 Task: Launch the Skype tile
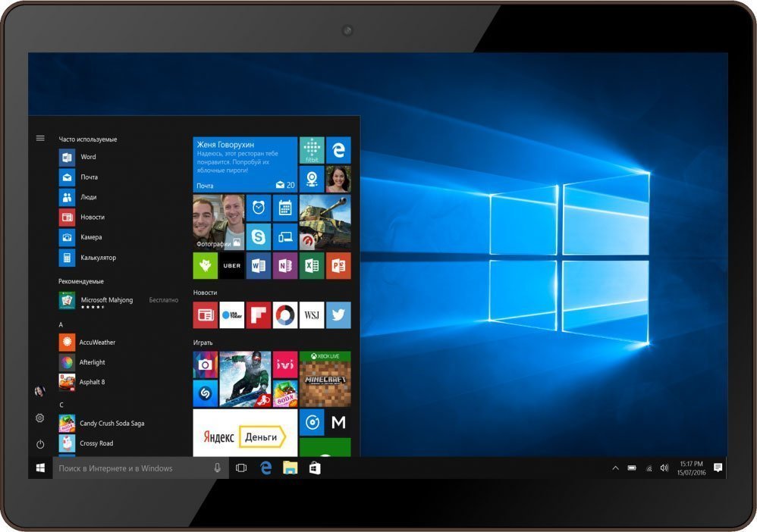pyautogui.click(x=259, y=236)
